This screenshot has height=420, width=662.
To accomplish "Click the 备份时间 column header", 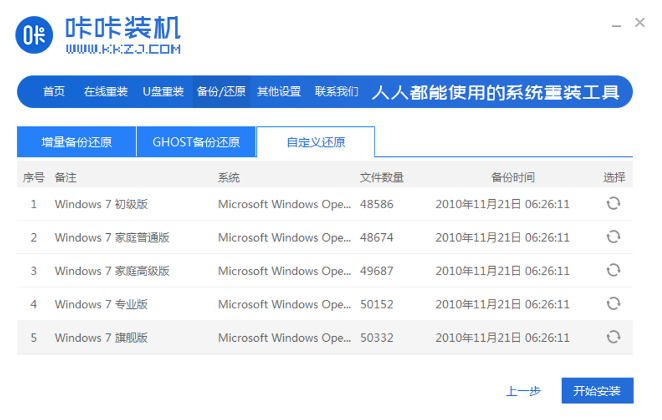I will tap(513, 177).
